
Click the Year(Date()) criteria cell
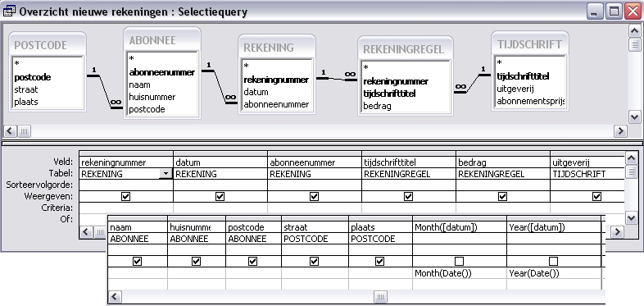[x=554, y=273]
